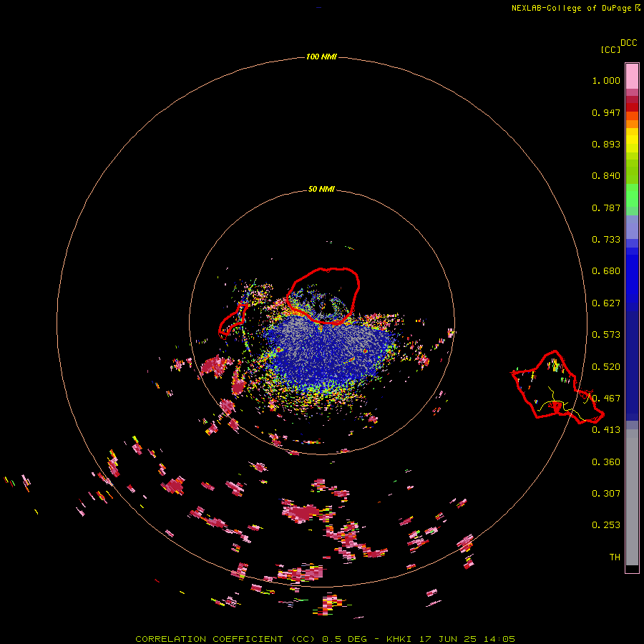Click the DCC label above the color bar
The width and height of the screenshot is (644, 644).
coord(628,43)
